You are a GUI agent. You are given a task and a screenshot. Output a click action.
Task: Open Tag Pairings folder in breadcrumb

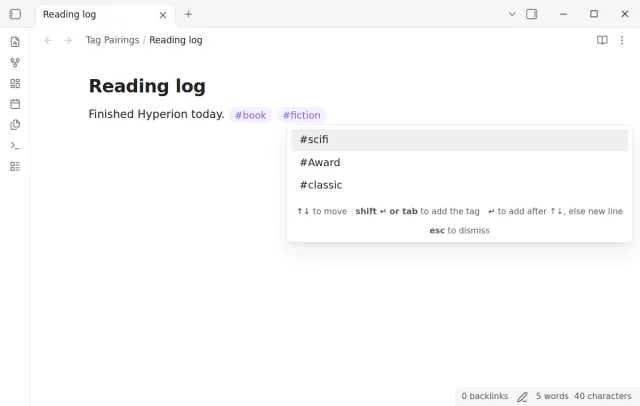[112, 40]
